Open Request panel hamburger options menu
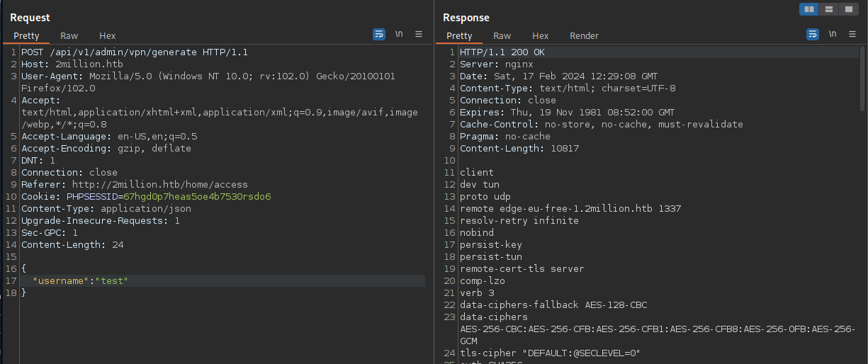The width and height of the screenshot is (868, 364). (419, 34)
